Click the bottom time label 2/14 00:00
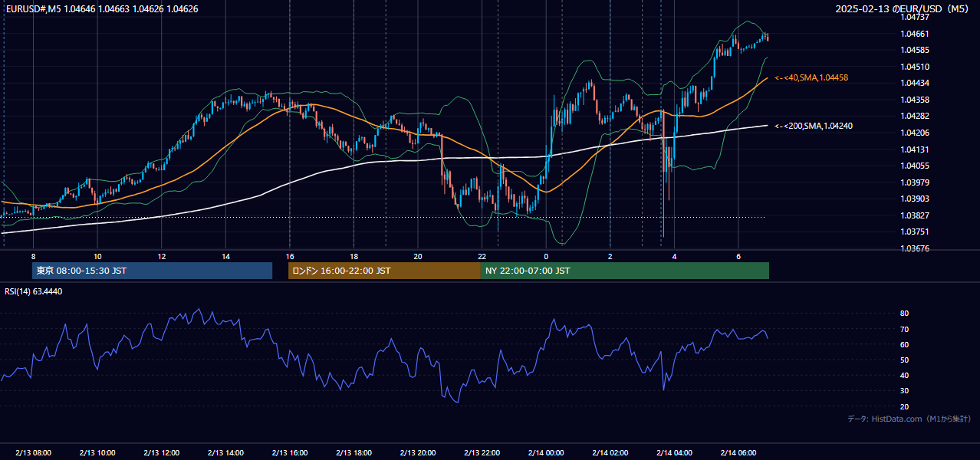The width and height of the screenshot is (980, 460). click(546, 452)
